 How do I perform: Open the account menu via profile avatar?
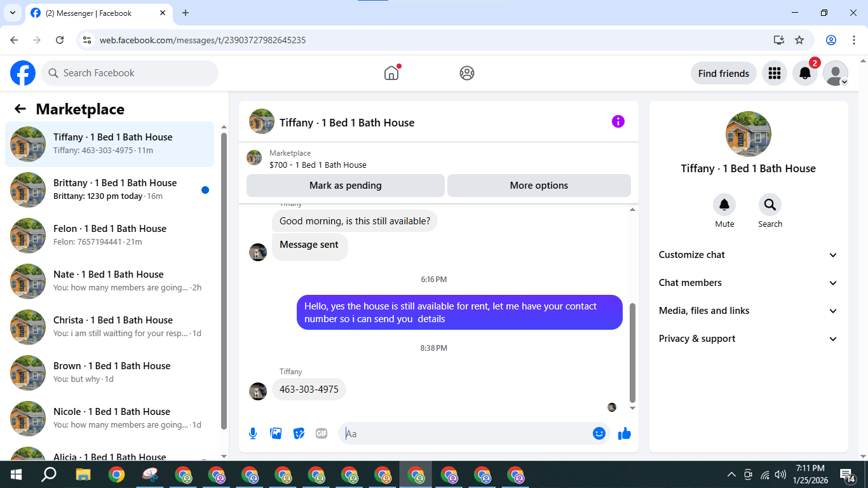coord(836,73)
